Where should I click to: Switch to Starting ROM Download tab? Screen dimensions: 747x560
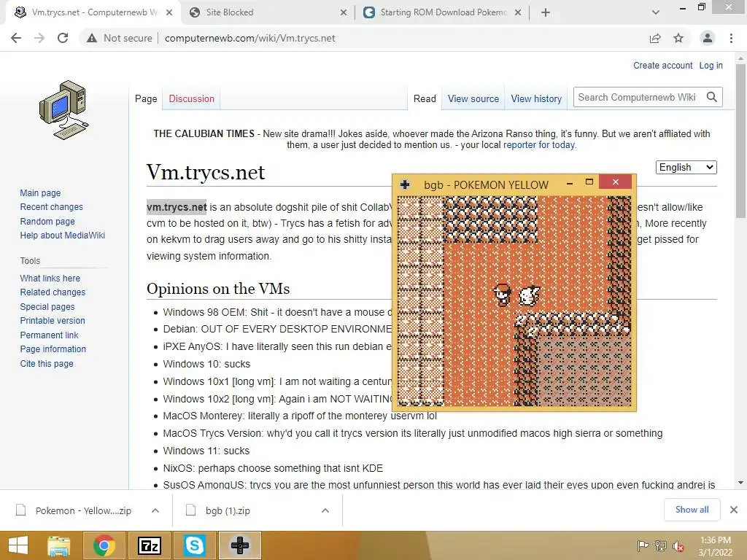[x=441, y=12]
